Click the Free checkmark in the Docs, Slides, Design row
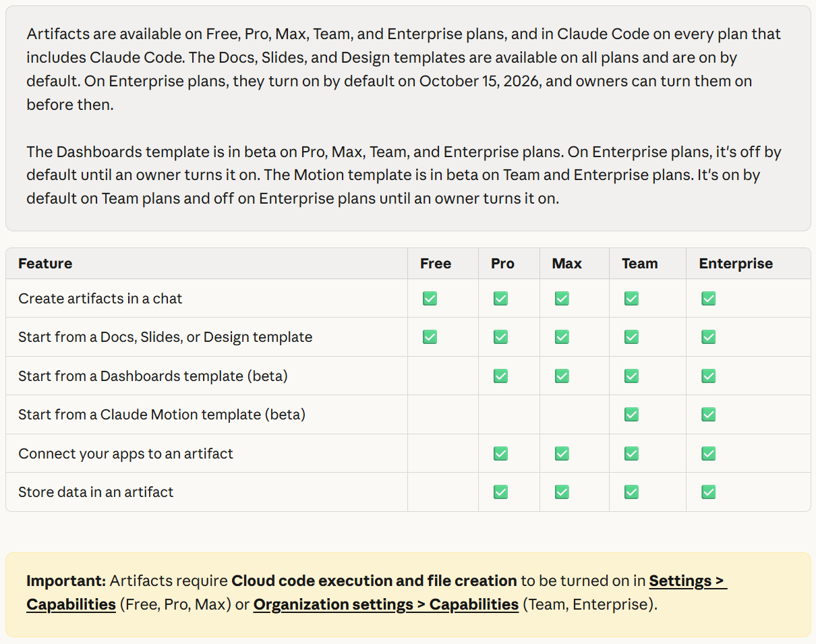The width and height of the screenshot is (816, 644). [430, 336]
